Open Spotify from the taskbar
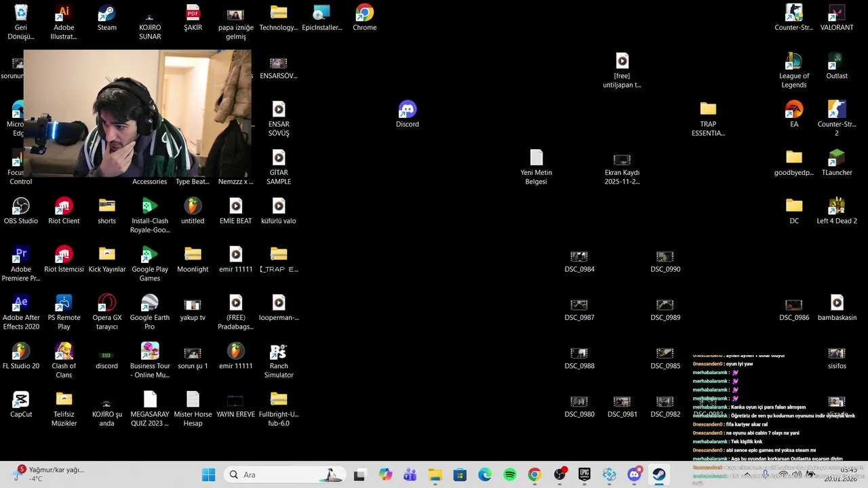This screenshot has width=868, height=488. [510, 474]
